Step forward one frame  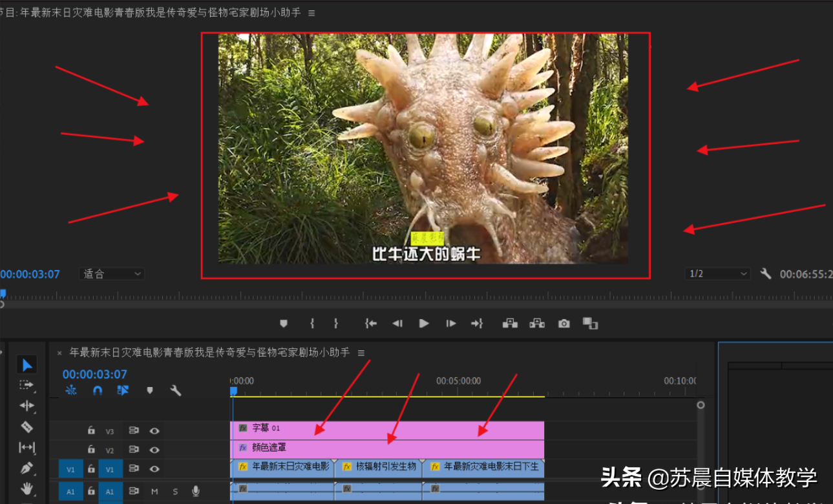(x=451, y=324)
